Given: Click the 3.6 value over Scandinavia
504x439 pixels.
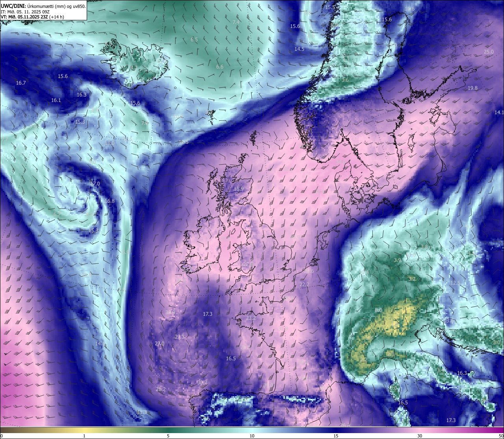Looking at the screenshot, I should coord(345,80).
